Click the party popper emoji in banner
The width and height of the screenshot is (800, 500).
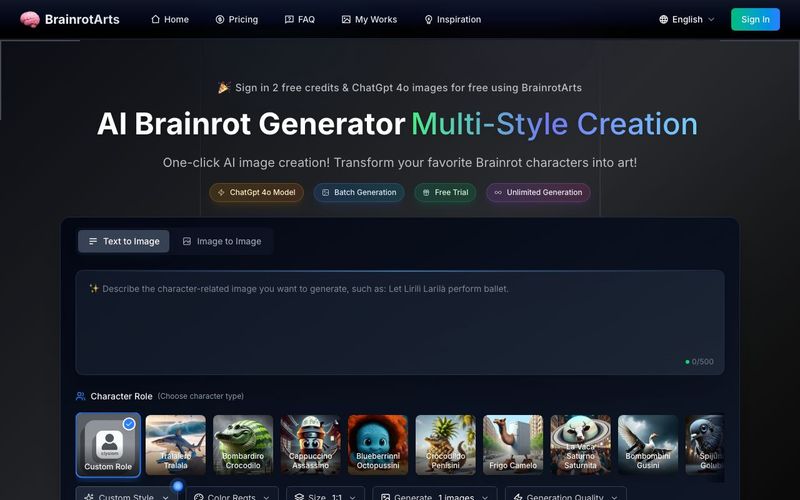(x=224, y=88)
